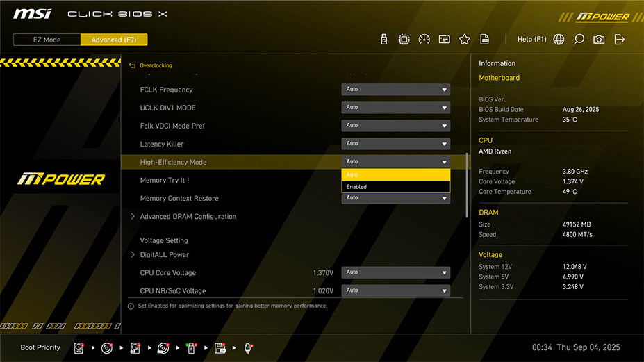This screenshot has width=644, height=362.
Task: Open the UCLK DIV1 MODE dropdown
Action: tap(395, 108)
